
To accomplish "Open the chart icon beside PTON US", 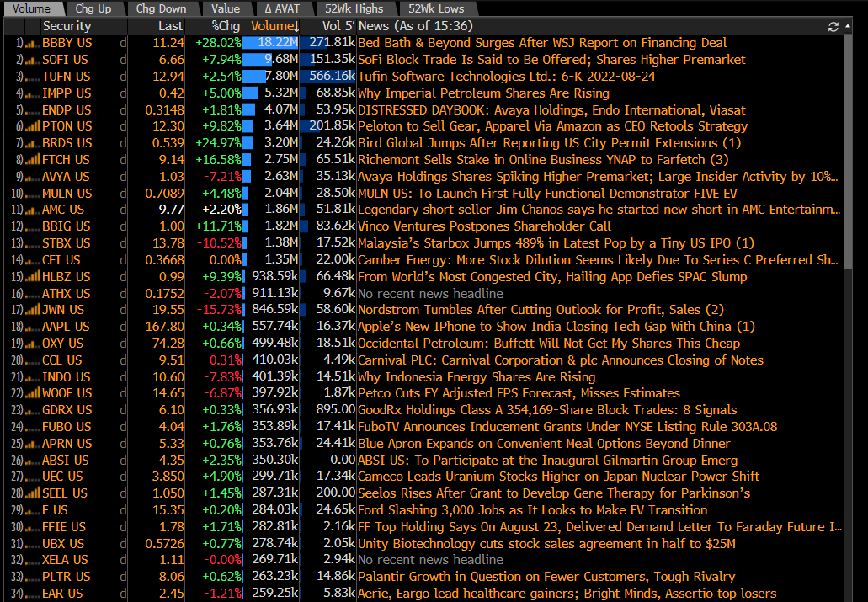I will click(33, 126).
